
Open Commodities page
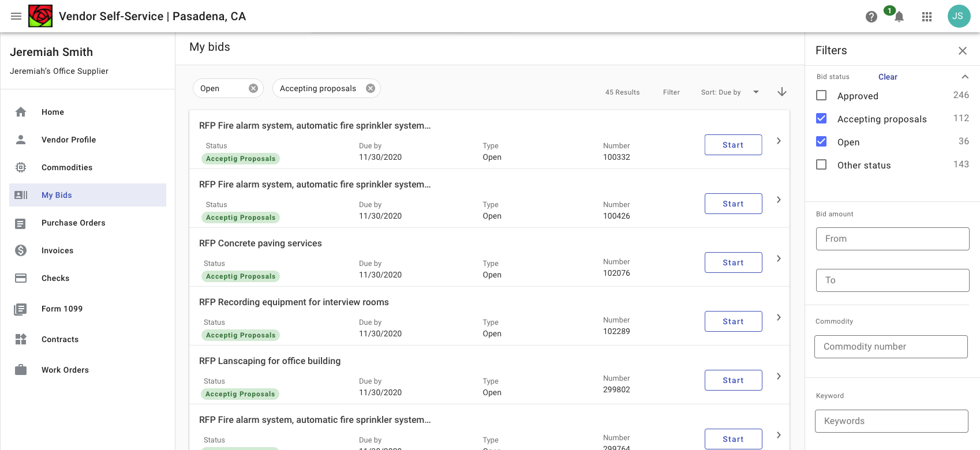pos(88,167)
